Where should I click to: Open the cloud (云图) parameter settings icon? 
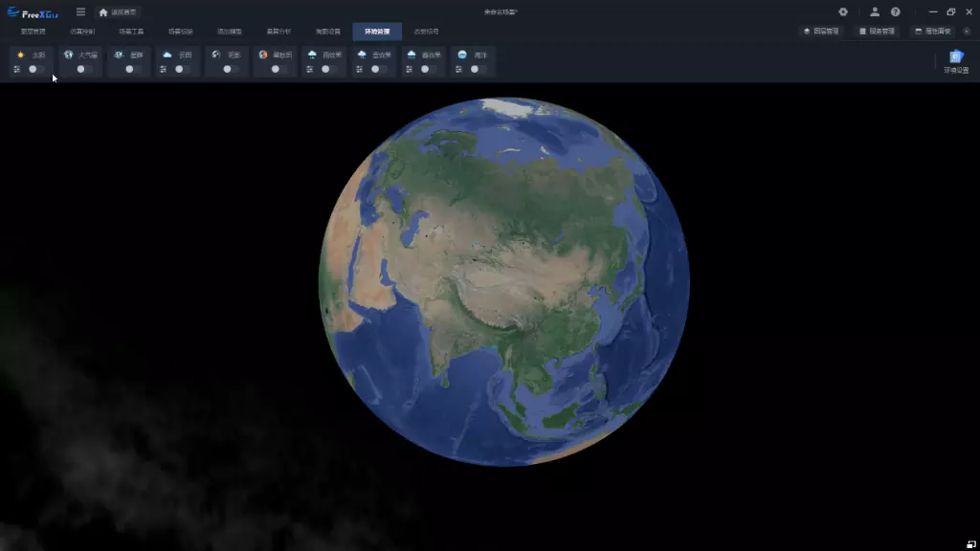pos(164,69)
